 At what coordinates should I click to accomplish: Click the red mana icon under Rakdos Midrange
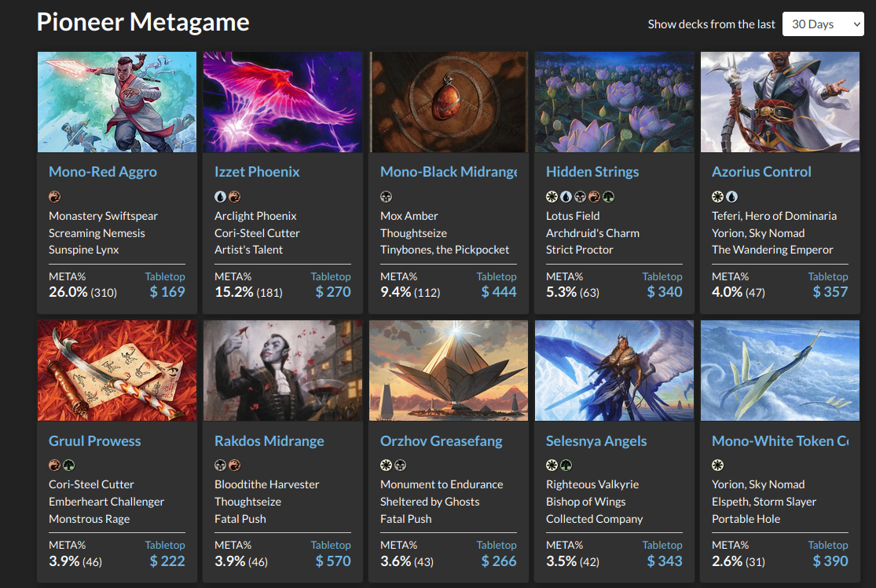(235, 466)
